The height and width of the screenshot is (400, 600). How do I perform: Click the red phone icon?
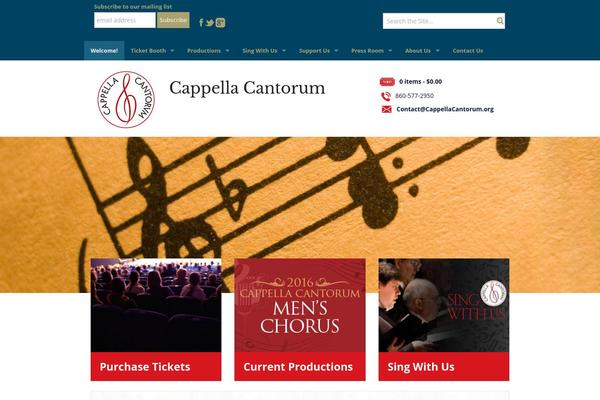[x=386, y=96]
